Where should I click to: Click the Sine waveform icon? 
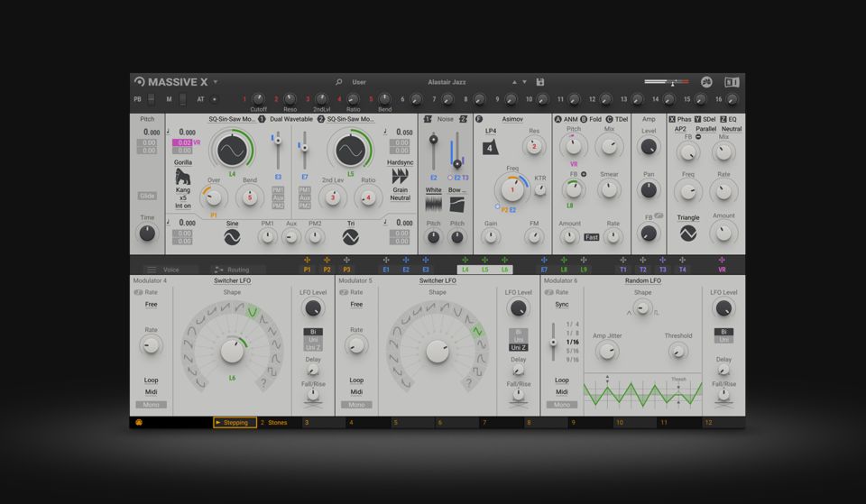tap(232, 237)
